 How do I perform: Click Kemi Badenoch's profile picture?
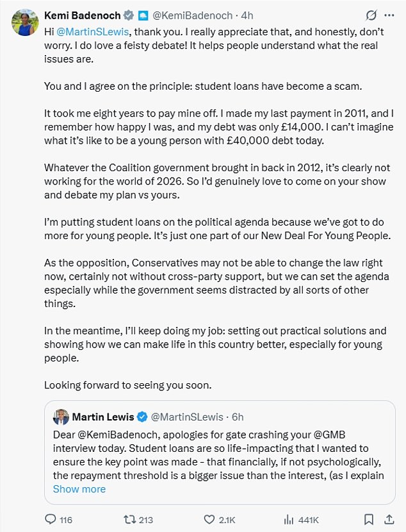coord(24,22)
